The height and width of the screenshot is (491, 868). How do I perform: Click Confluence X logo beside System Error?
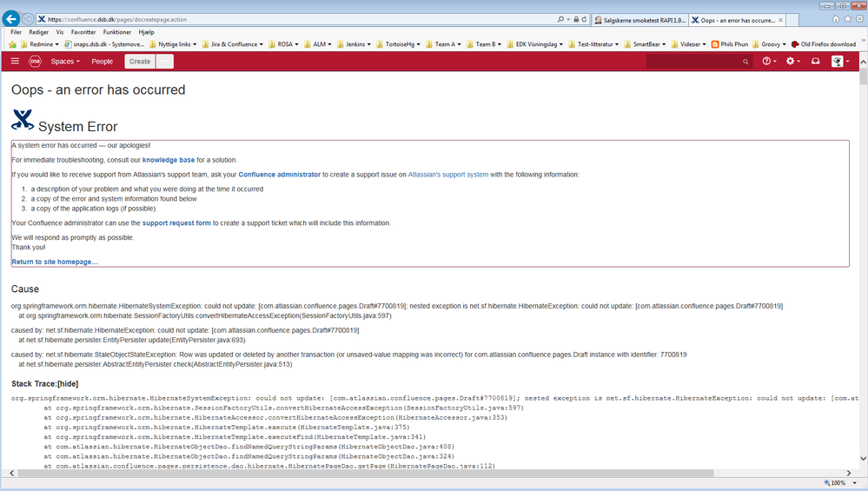(23, 120)
